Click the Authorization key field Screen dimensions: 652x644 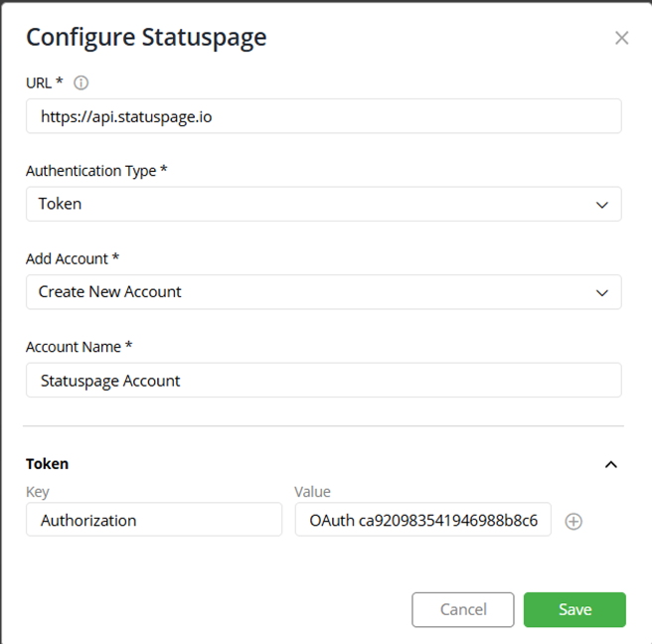[154, 519]
